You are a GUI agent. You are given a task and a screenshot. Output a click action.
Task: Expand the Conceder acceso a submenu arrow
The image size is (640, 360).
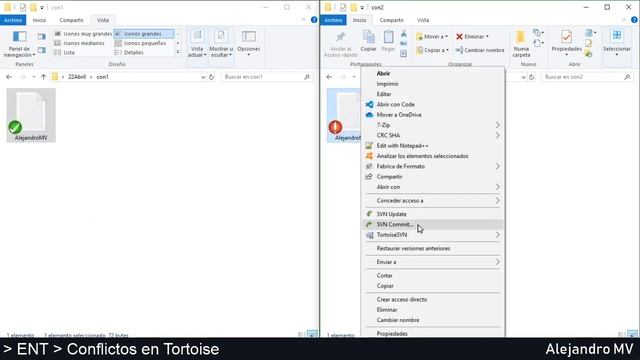point(498,200)
